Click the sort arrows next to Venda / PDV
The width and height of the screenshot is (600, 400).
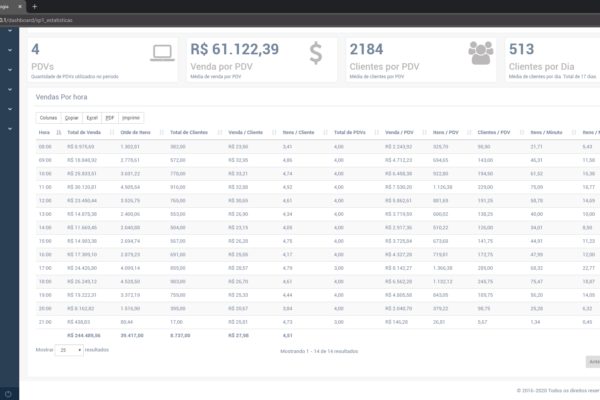pos(424,132)
